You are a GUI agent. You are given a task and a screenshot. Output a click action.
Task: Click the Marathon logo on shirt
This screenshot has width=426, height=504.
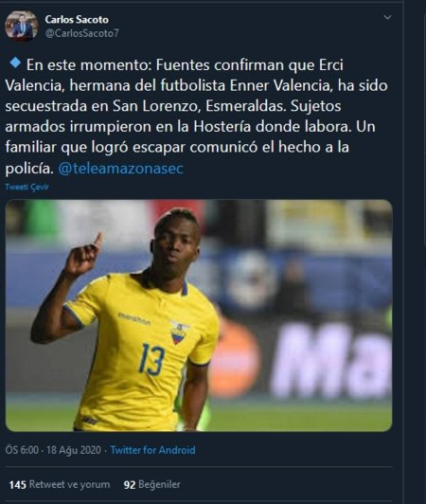coord(134,319)
